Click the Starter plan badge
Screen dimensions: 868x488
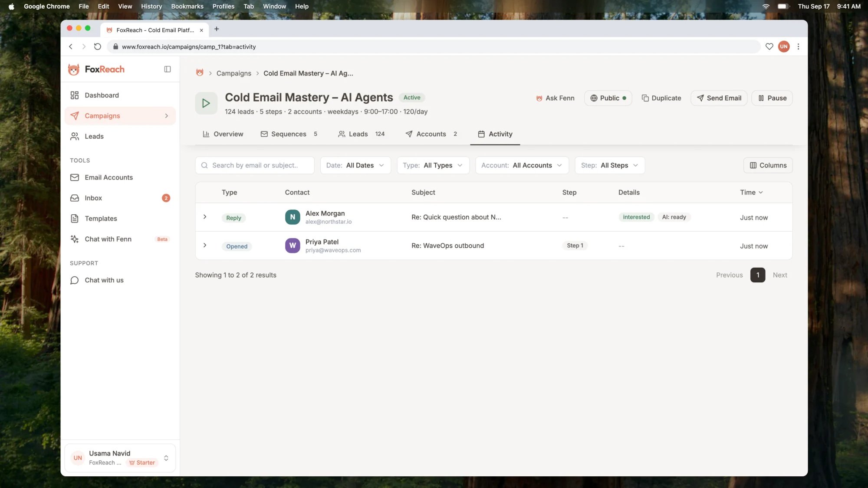click(x=142, y=463)
